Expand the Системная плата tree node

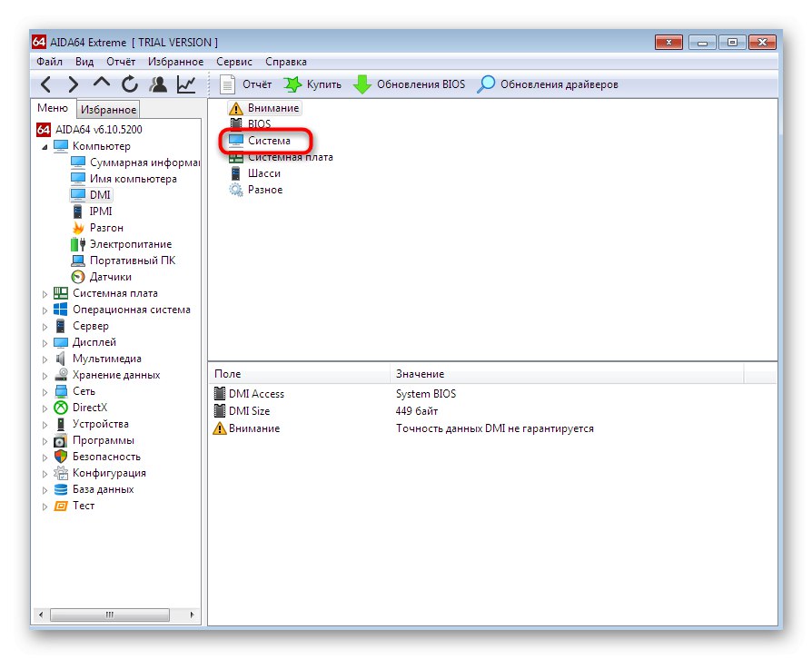pos(45,294)
